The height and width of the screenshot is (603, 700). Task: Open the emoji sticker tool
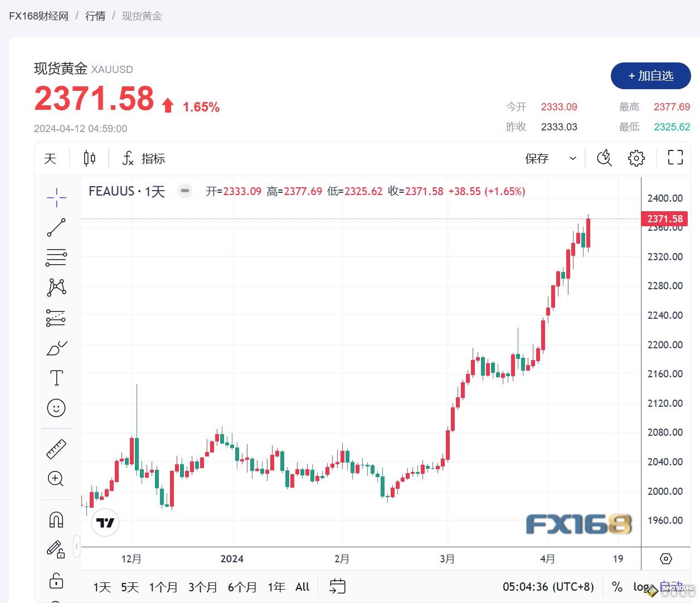pyautogui.click(x=56, y=408)
